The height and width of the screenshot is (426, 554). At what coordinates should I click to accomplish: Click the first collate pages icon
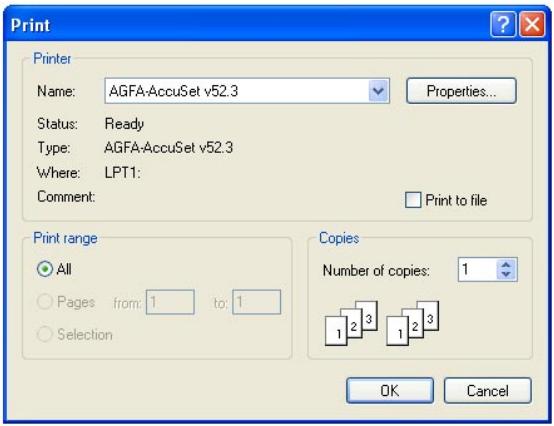click(x=351, y=323)
